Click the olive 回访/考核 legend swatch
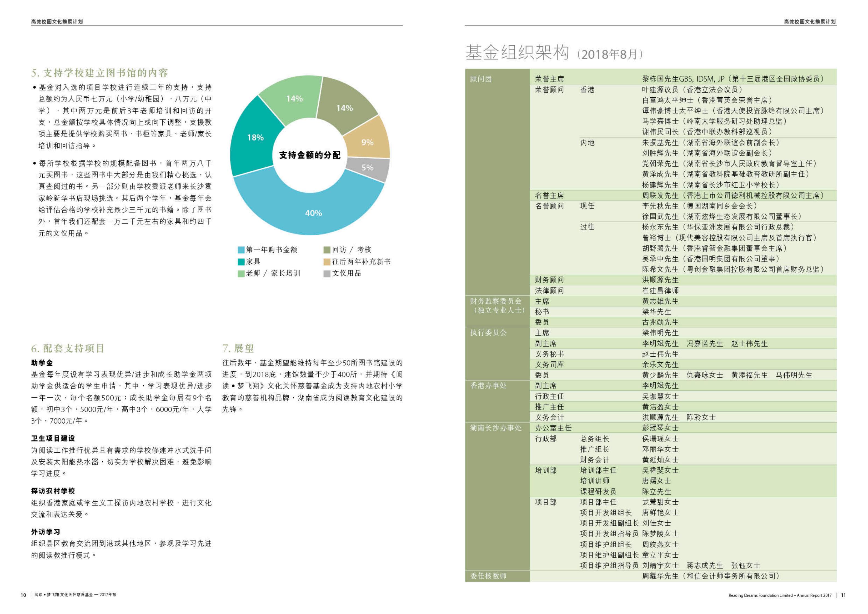This screenshot has height=614, width=868. 327,250
